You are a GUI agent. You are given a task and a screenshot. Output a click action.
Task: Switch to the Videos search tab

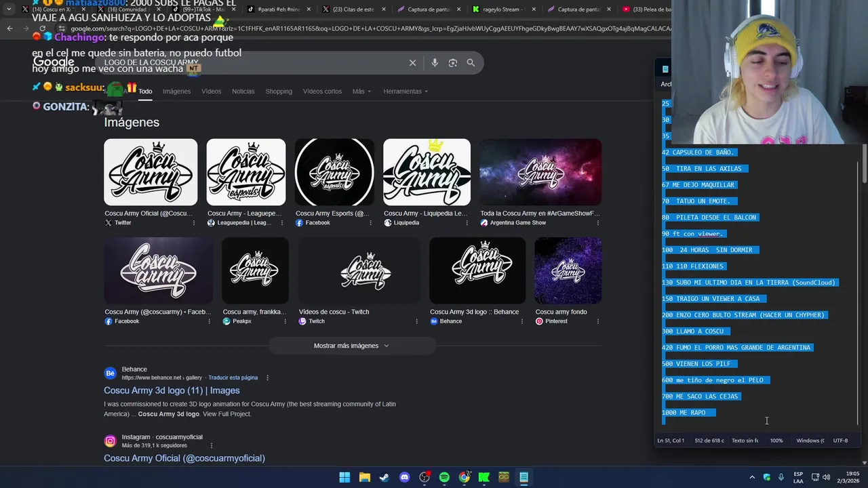click(x=211, y=91)
